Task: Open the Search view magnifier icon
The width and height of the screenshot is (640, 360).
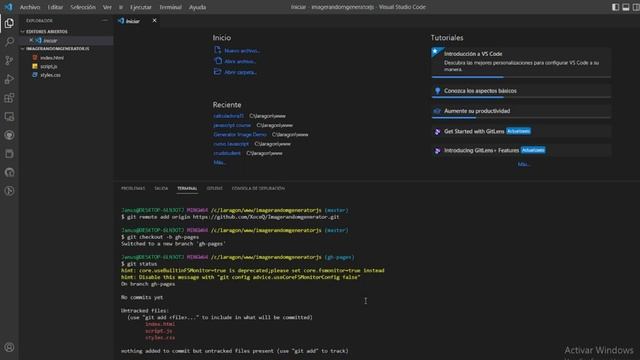Action: [9, 42]
